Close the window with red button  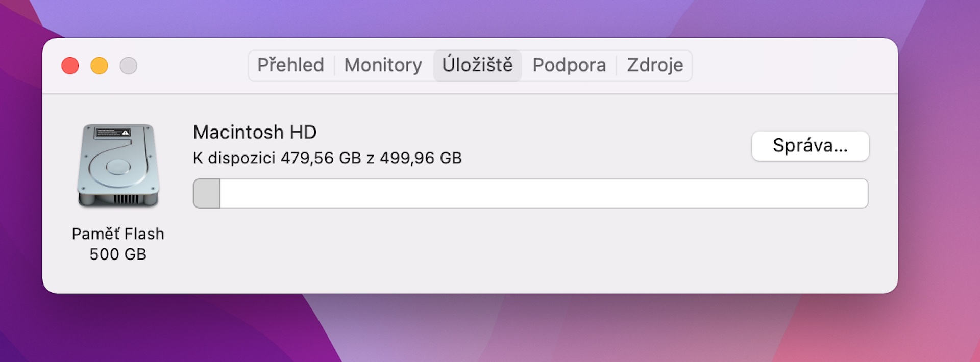(70, 66)
